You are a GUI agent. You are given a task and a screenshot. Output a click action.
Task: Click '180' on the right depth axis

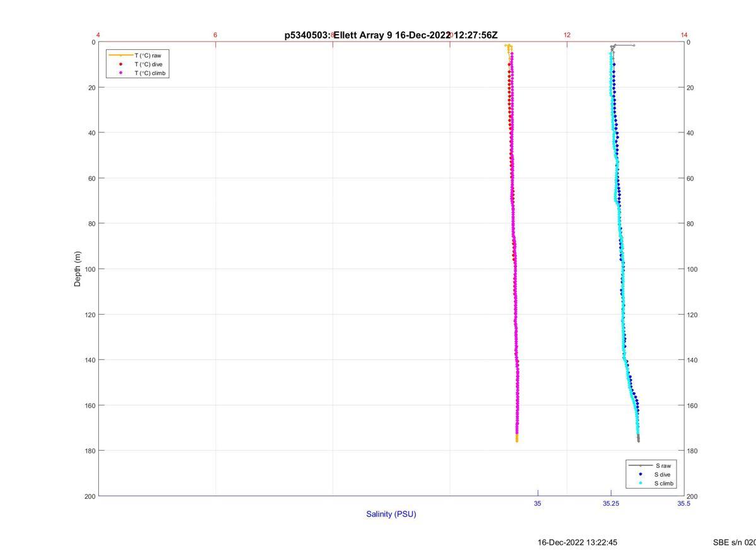692,451
